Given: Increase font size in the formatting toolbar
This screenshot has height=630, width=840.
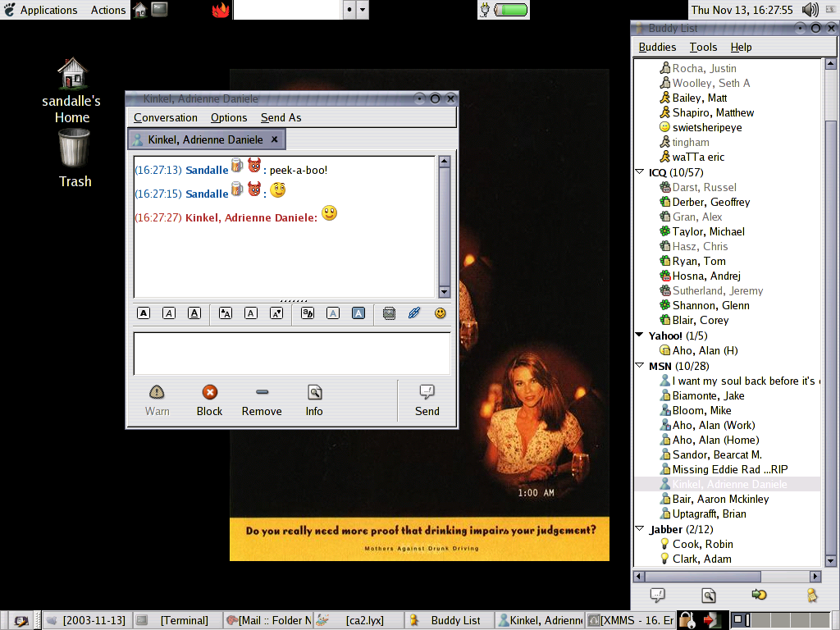Looking at the screenshot, I should point(226,313).
